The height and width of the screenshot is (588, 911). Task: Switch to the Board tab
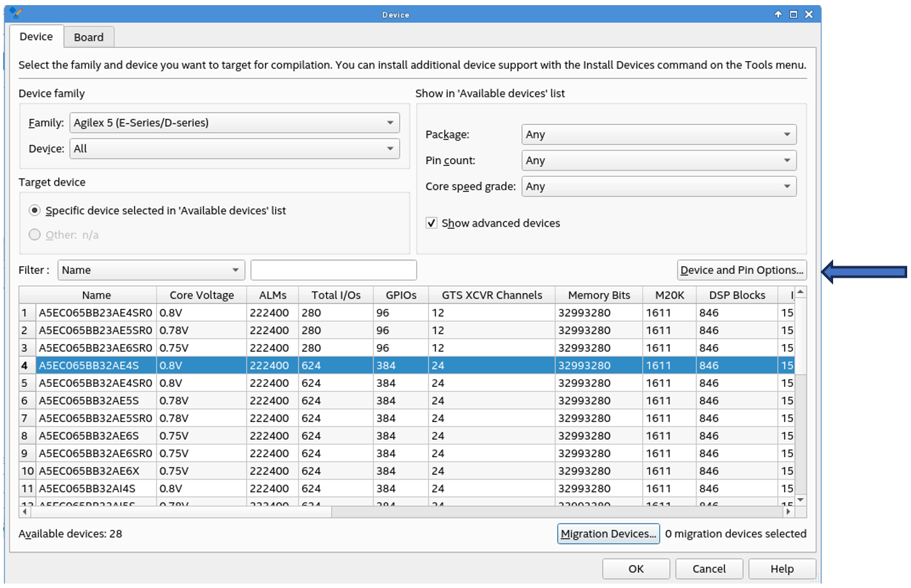(88, 37)
